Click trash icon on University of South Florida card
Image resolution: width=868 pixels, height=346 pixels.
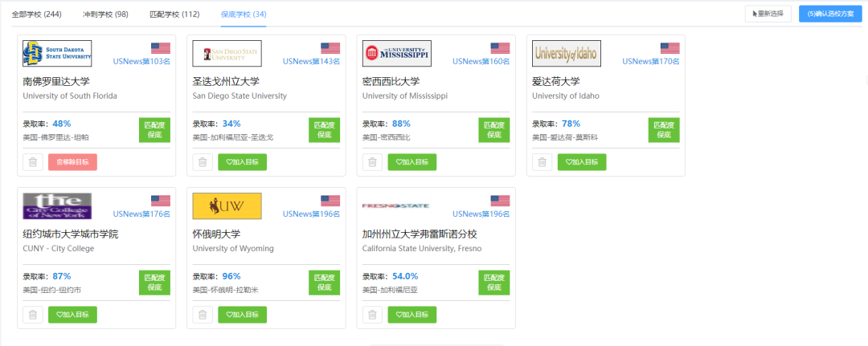pos(33,162)
